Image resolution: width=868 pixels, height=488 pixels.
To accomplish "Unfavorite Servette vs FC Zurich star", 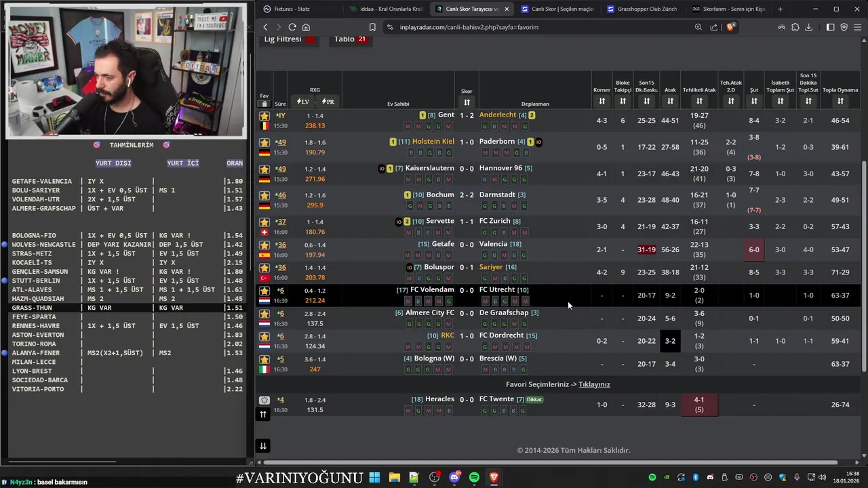I will tap(264, 222).
